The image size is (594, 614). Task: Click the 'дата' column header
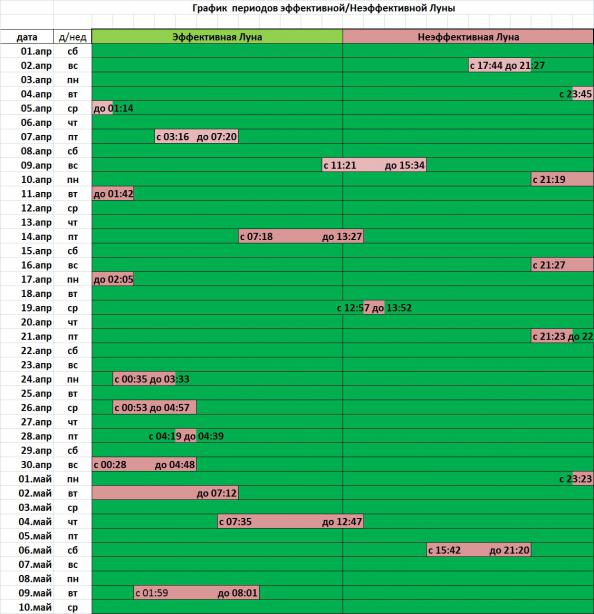pos(27,37)
